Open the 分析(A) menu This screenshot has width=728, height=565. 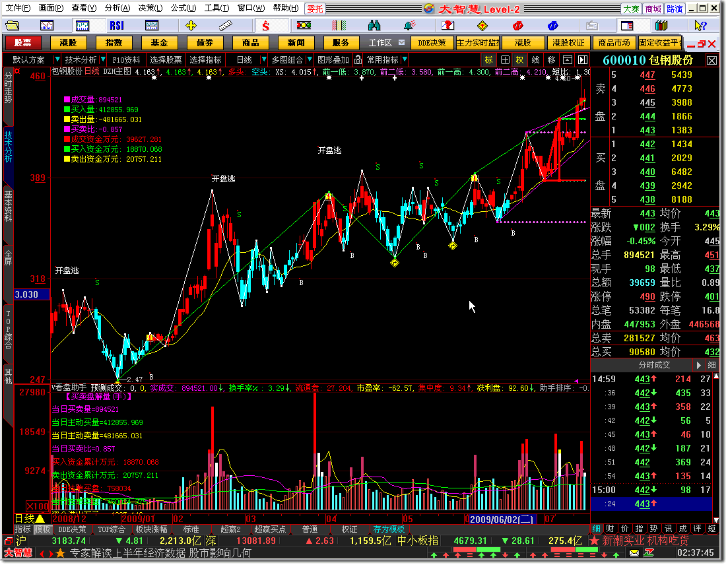(117, 8)
